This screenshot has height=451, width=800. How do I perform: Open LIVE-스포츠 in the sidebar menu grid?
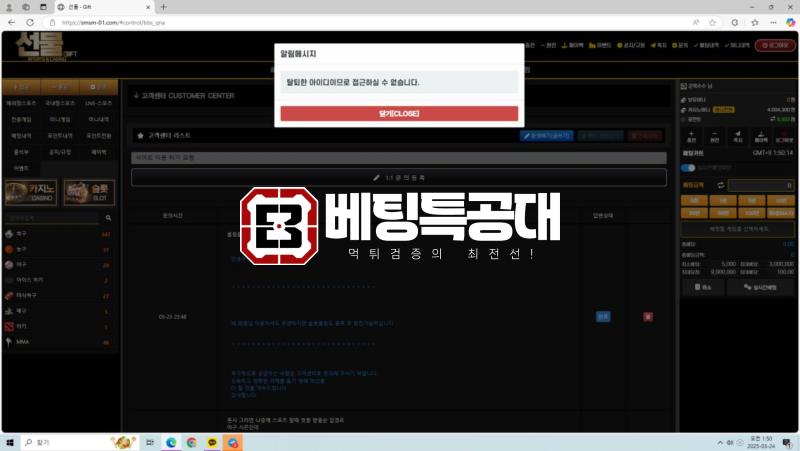pyautogui.click(x=98, y=103)
